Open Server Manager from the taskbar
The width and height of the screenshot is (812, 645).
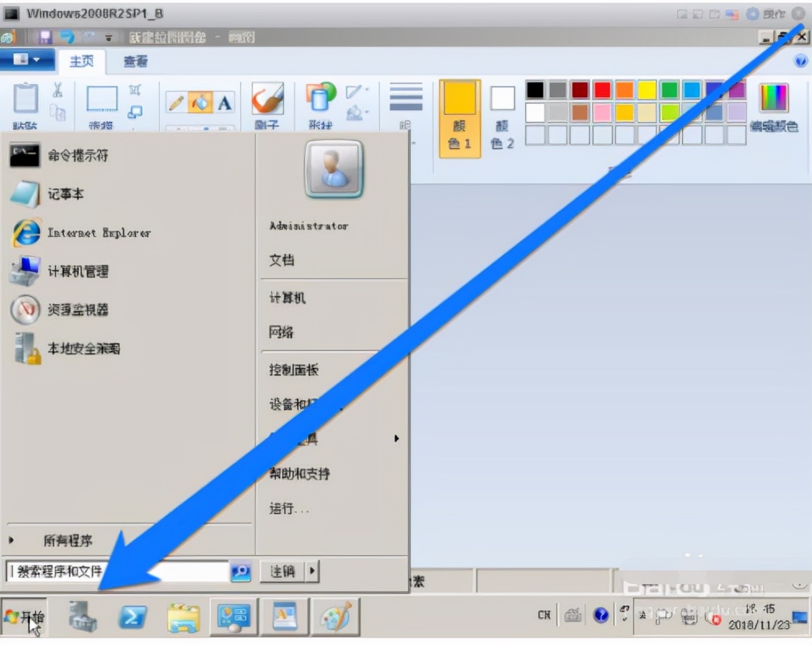point(82,616)
